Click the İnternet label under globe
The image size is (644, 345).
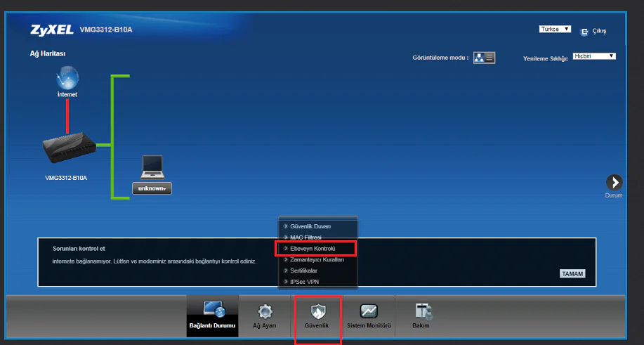point(67,94)
